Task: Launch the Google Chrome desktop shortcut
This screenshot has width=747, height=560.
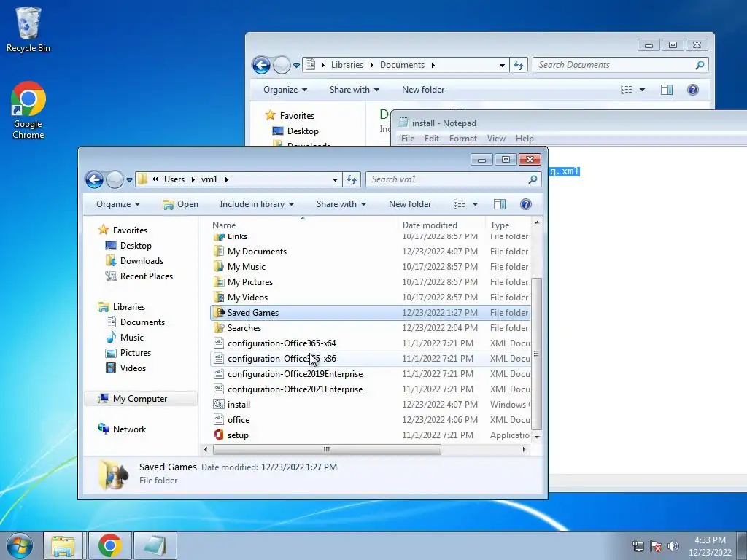Action: pos(28,111)
